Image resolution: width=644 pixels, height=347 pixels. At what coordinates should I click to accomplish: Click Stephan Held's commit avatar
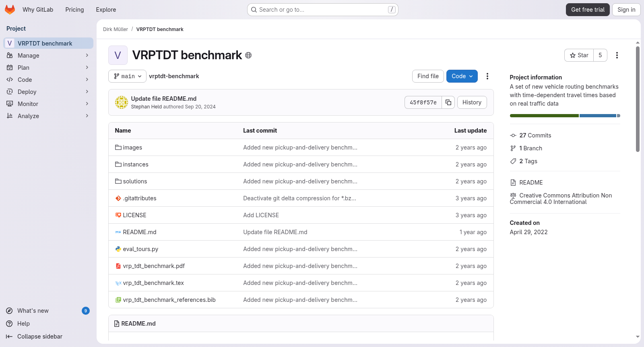122,102
